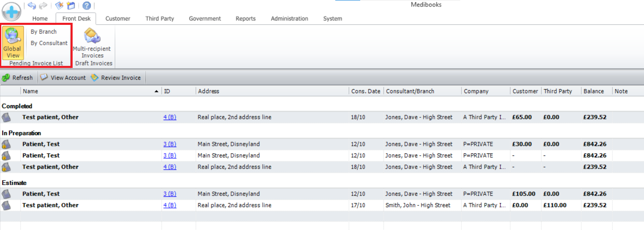Filter pending invoices By Consultant

pyautogui.click(x=49, y=43)
